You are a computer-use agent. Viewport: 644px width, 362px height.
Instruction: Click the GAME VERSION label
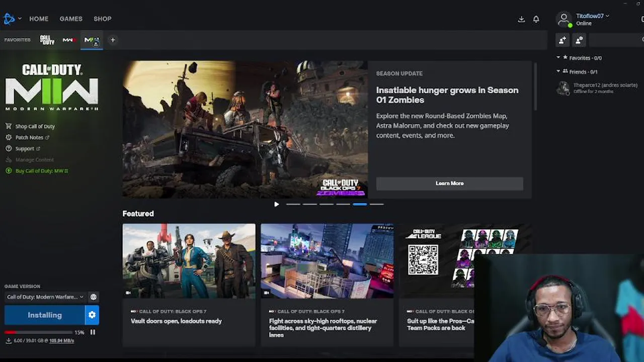coord(22,287)
